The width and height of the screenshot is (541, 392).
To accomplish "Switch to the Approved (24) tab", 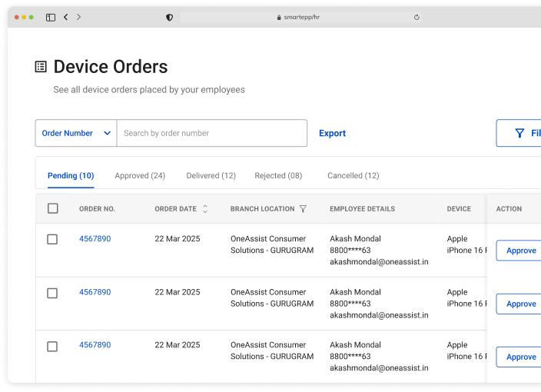I will click(x=140, y=176).
